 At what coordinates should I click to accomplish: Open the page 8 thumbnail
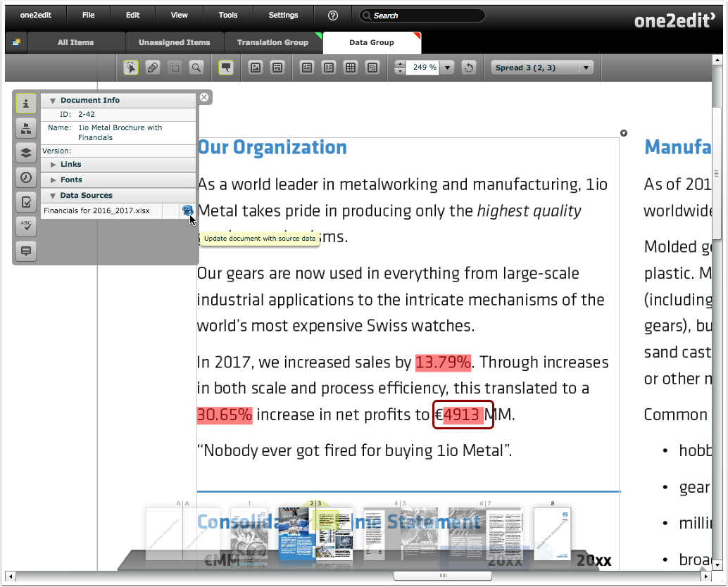click(553, 534)
